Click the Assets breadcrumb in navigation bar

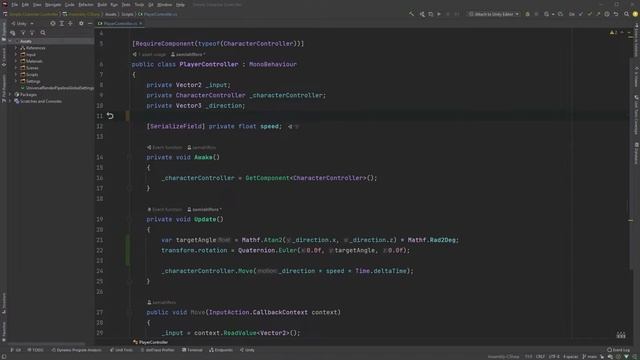pos(111,14)
